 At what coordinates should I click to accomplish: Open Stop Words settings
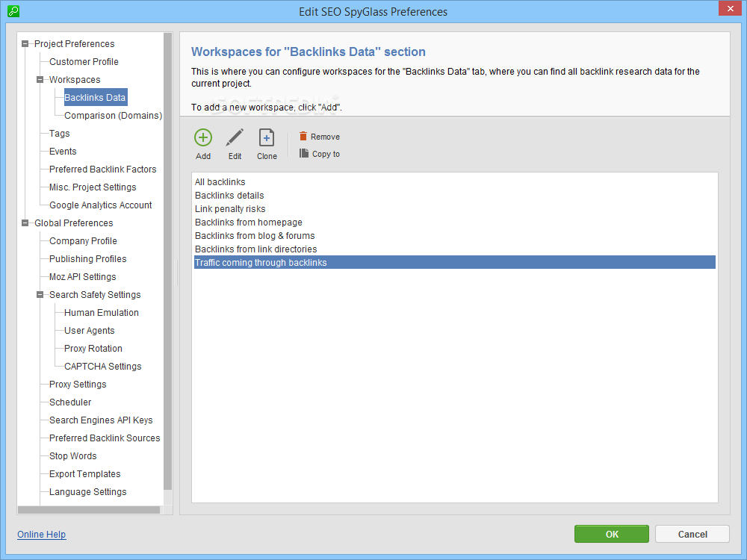tap(73, 456)
